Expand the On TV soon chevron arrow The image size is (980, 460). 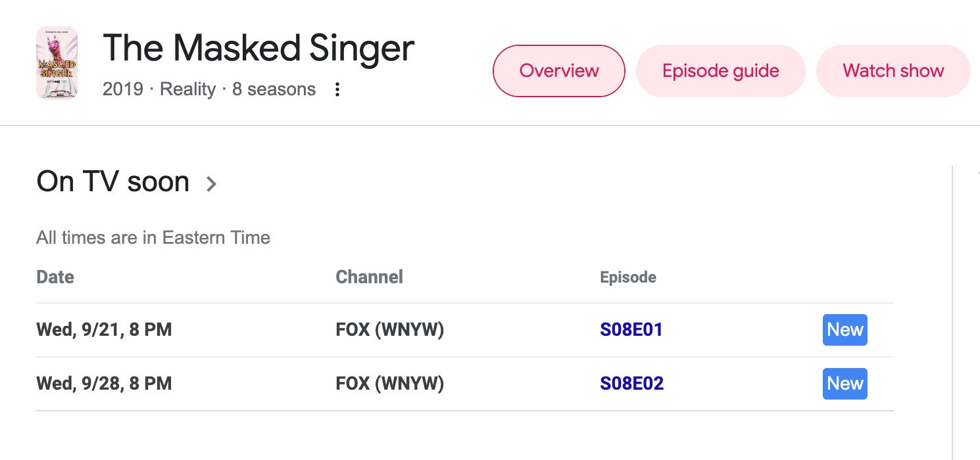(x=211, y=183)
